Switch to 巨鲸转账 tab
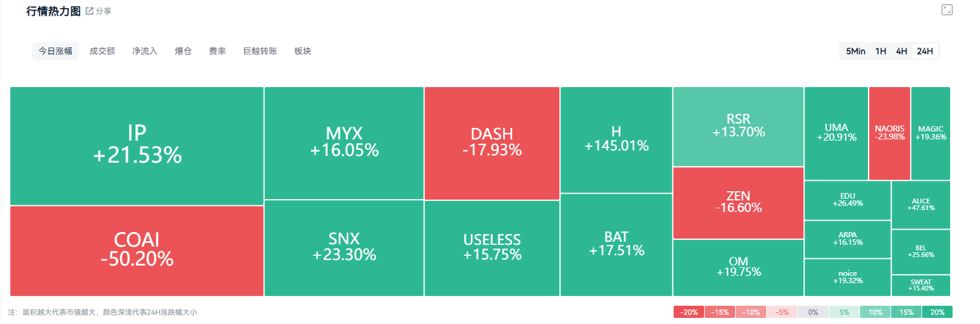This screenshot has height=324, width=980. [260, 51]
